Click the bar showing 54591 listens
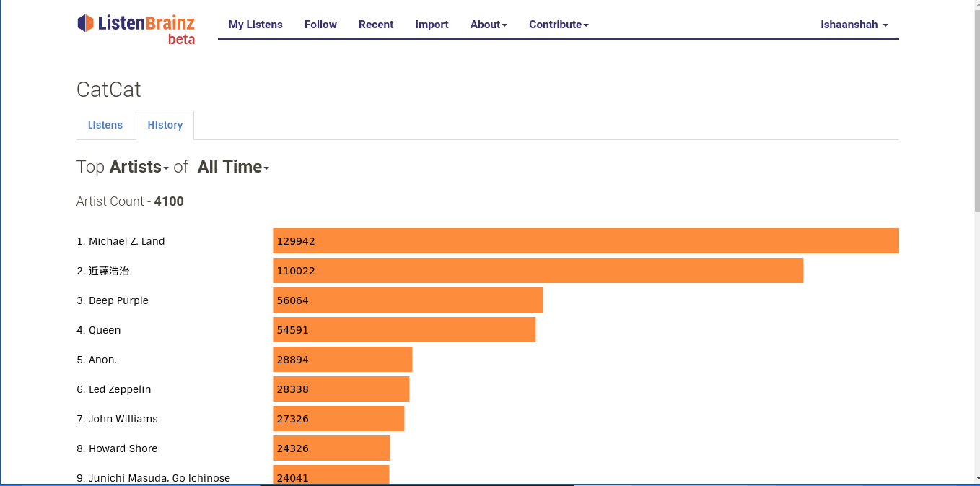This screenshot has height=486, width=980. [404, 330]
